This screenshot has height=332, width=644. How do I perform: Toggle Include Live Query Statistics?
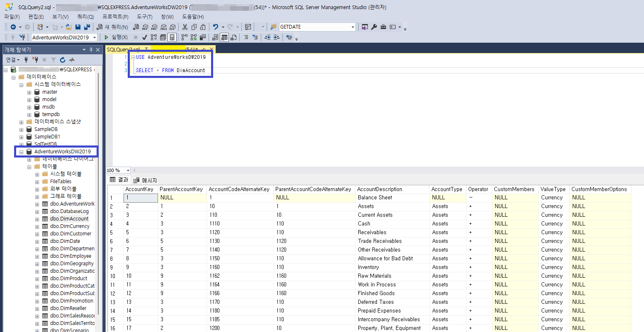point(194,37)
